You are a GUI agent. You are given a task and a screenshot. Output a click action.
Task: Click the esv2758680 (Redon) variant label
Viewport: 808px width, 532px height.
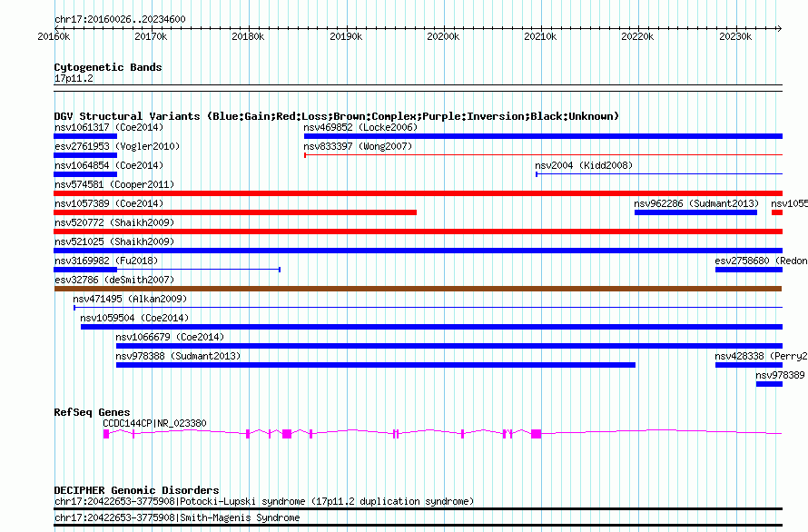pos(761,261)
